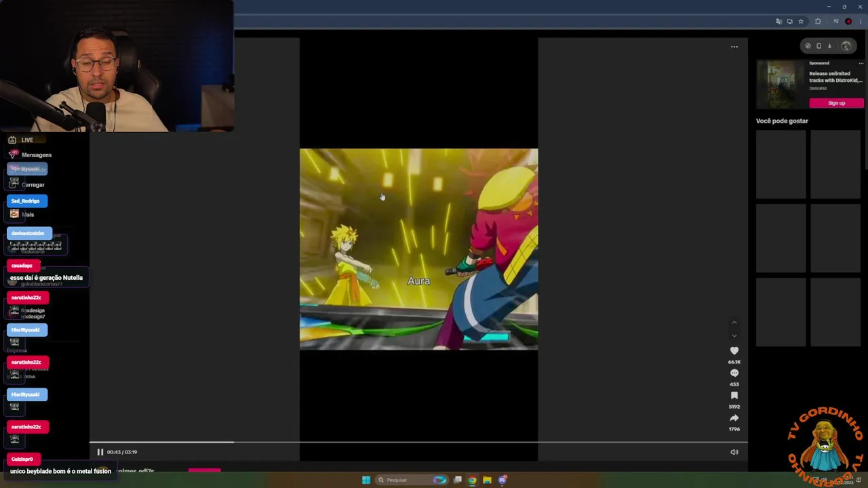Open the video three-dot options menu
868x488 pixels.
tap(734, 47)
